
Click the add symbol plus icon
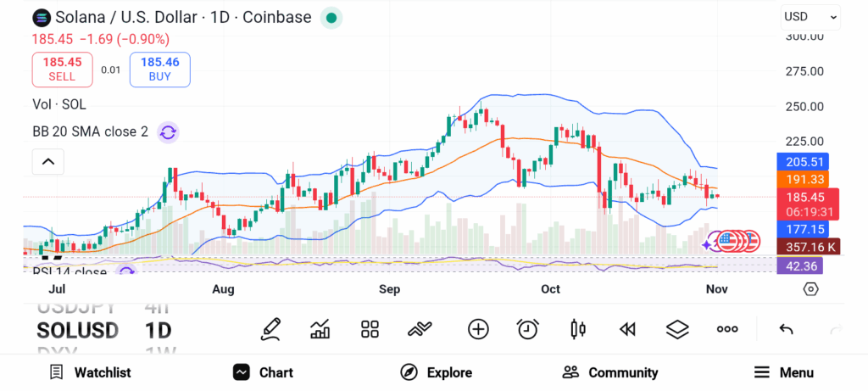pyautogui.click(x=478, y=329)
